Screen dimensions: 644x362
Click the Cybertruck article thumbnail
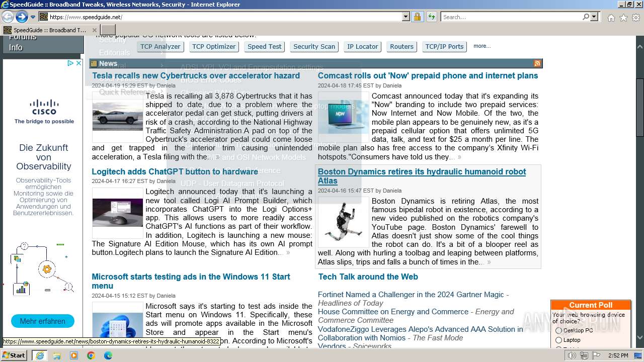(118, 117)
